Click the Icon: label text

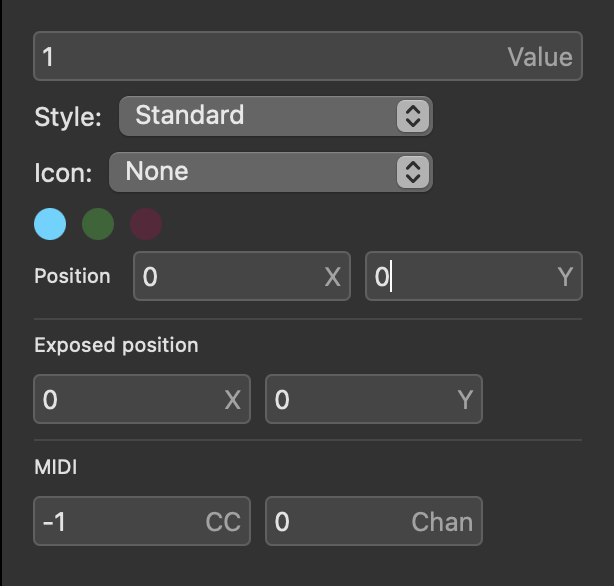[63, 172]
